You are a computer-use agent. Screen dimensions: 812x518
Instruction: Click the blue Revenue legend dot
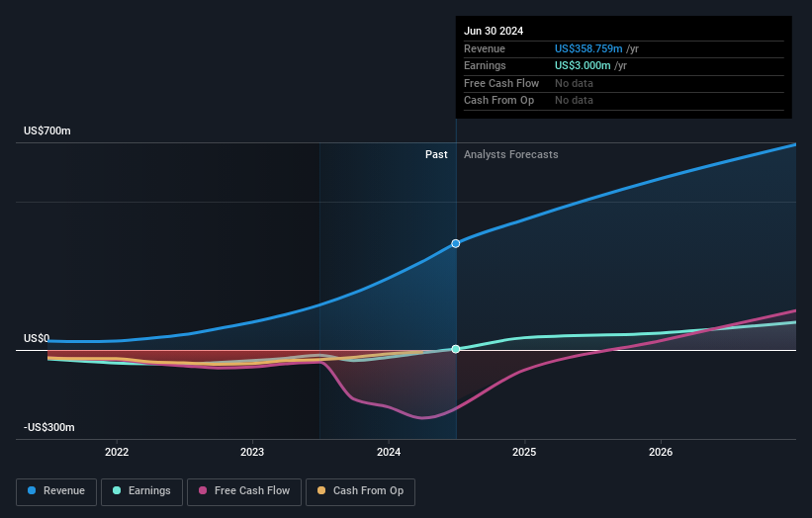(x=32, y=490)
